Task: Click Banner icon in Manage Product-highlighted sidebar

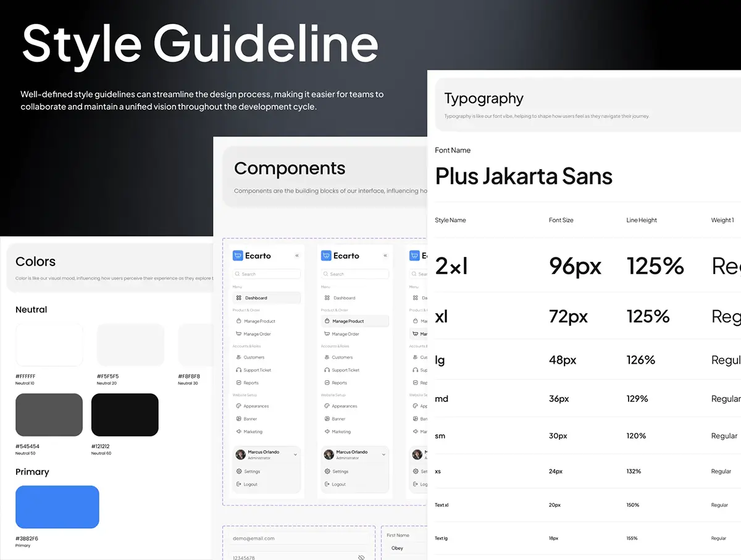Action: coord(327,419)
